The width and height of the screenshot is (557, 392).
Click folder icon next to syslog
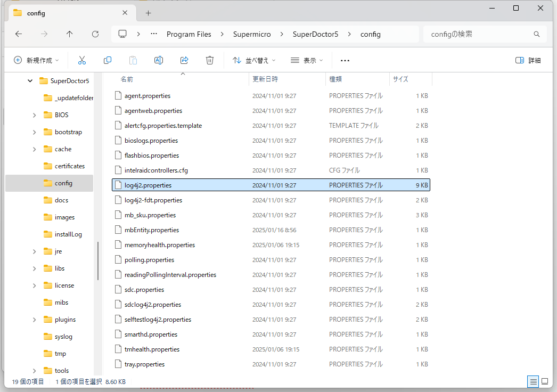[x=47, y=337]
